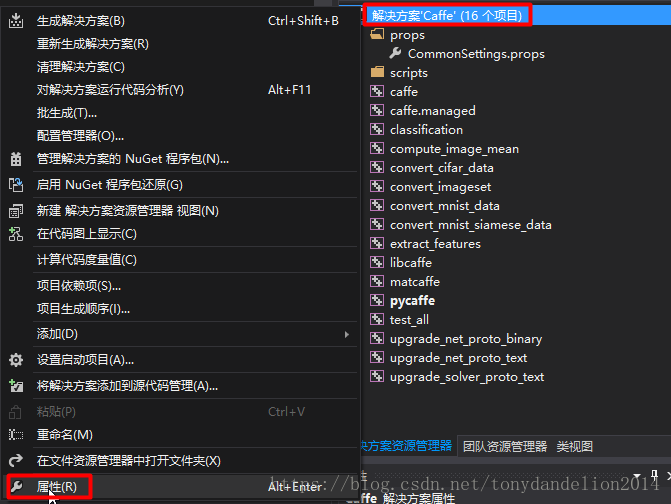This screenshot has height=504, width=671.
Task: Open the properties panel dropdown arrow
Action: [x=638, y=475]
